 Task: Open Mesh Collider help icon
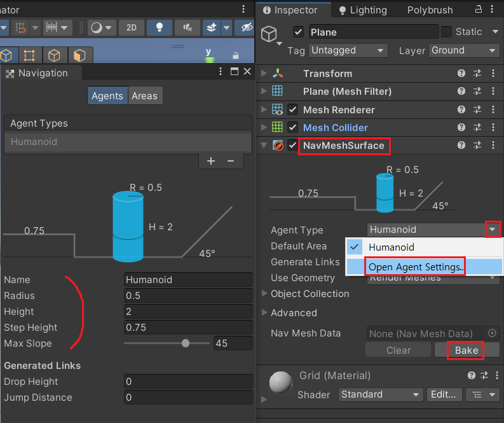461,127
